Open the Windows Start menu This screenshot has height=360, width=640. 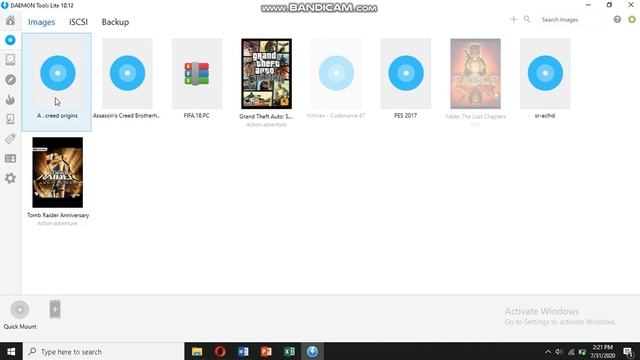click(11, 351)
